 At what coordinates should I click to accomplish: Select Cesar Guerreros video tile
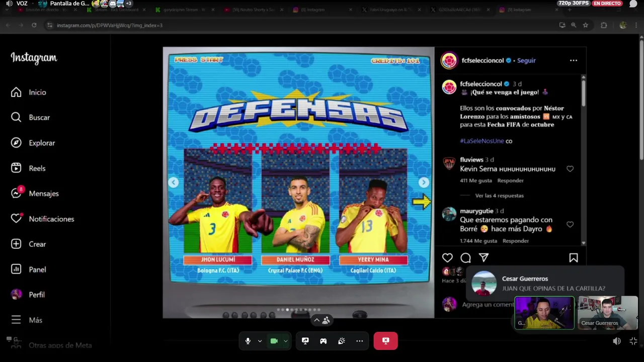[608, 313]
